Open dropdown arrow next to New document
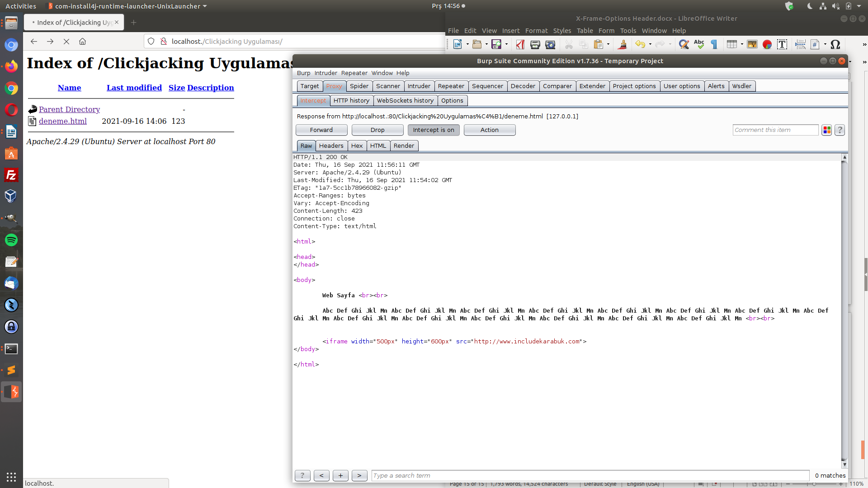The width and height of the screenshot is (868, 488). [467, 44]
